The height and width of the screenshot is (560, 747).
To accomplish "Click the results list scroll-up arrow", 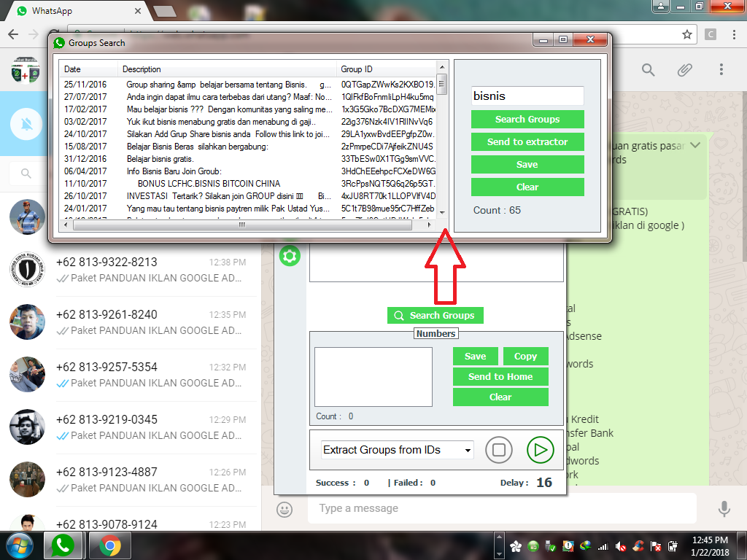I will (441, 67).
